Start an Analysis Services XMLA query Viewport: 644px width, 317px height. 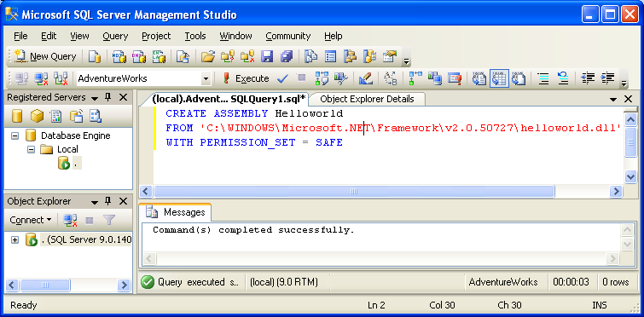point(159,56)
